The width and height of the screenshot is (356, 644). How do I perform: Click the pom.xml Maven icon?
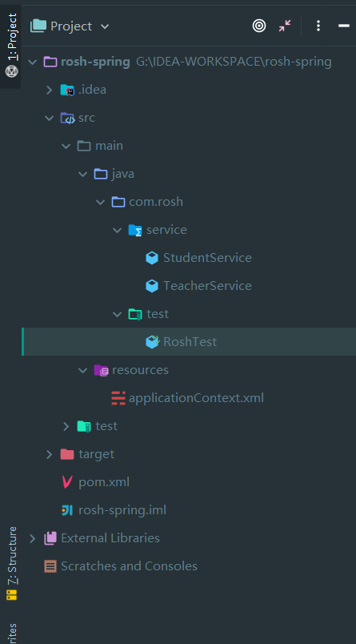point(67,482)
